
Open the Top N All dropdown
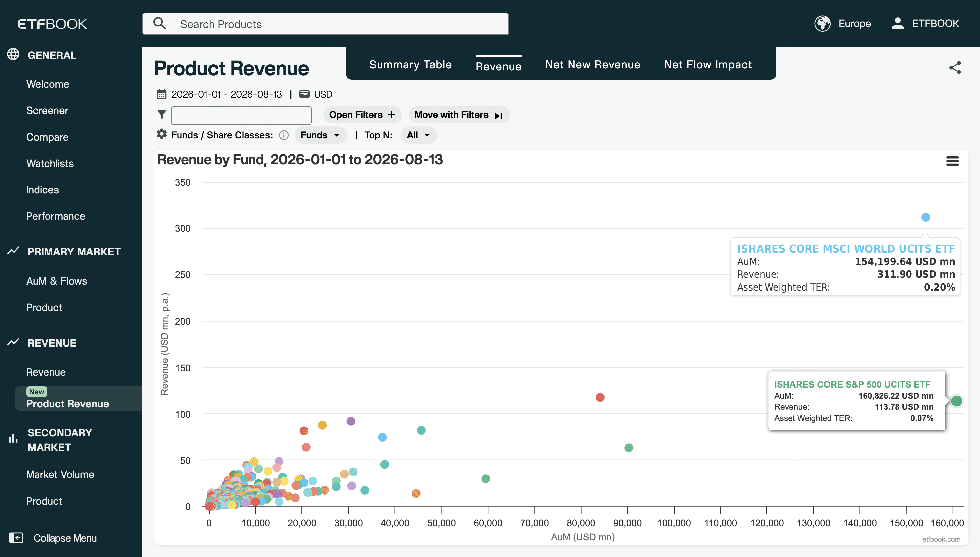click(x=419, y=135)
